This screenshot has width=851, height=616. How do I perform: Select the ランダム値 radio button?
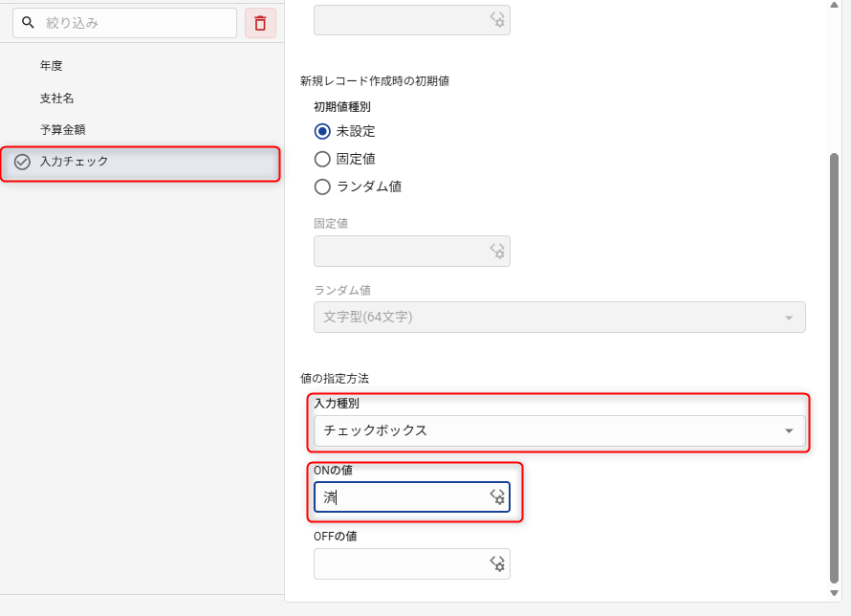(322, 187)
